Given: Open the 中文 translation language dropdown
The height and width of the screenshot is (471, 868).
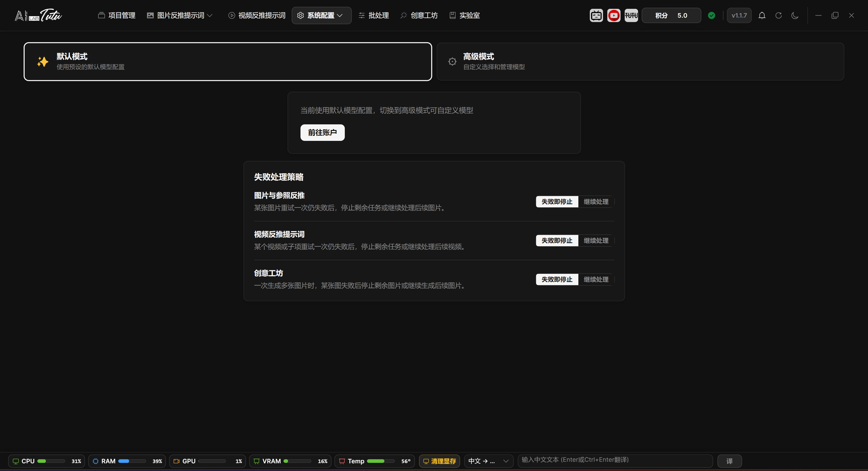Looking at the screenshot, I should click(489, 461).
